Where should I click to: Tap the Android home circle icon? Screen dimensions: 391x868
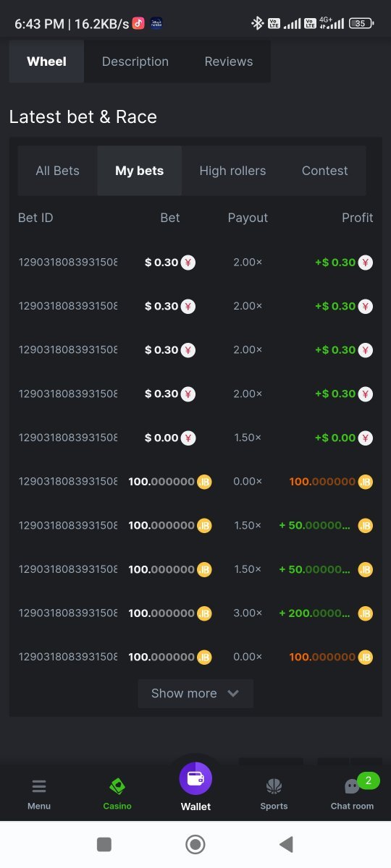(x=195, y=844)
